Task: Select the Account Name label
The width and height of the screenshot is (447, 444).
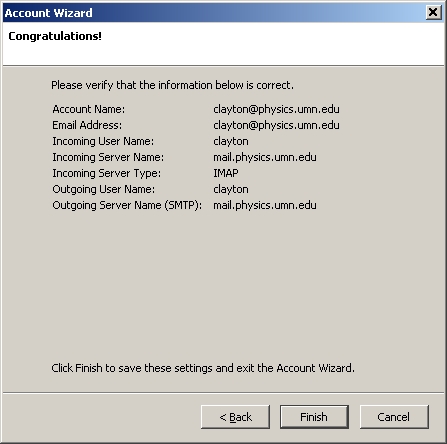Action: (89, 109)
